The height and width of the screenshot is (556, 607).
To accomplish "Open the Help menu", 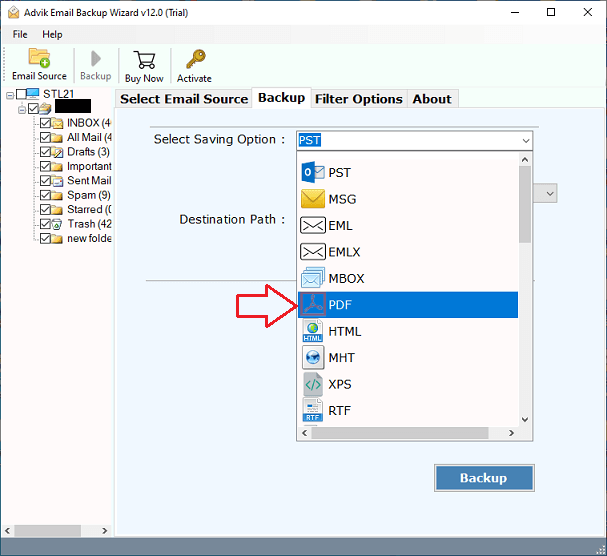I will point(52,34).
